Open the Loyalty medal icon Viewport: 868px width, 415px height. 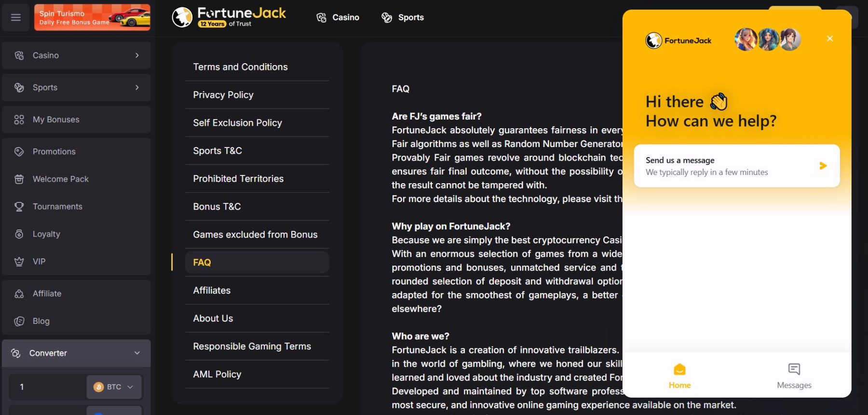[19, 234]
